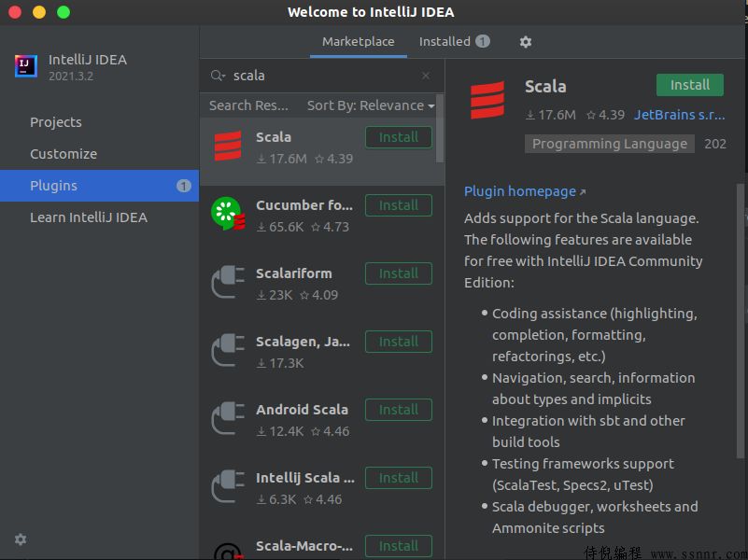
Task: Select the Scala-Macro-... plugin row
Action: coord(322,544)
